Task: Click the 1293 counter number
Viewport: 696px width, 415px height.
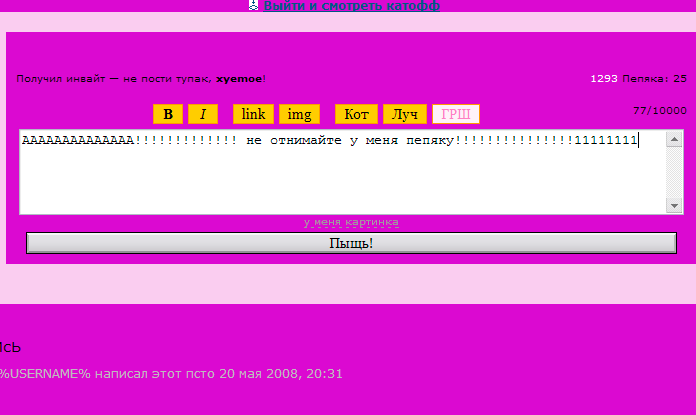Action: [x=604, y=78]
